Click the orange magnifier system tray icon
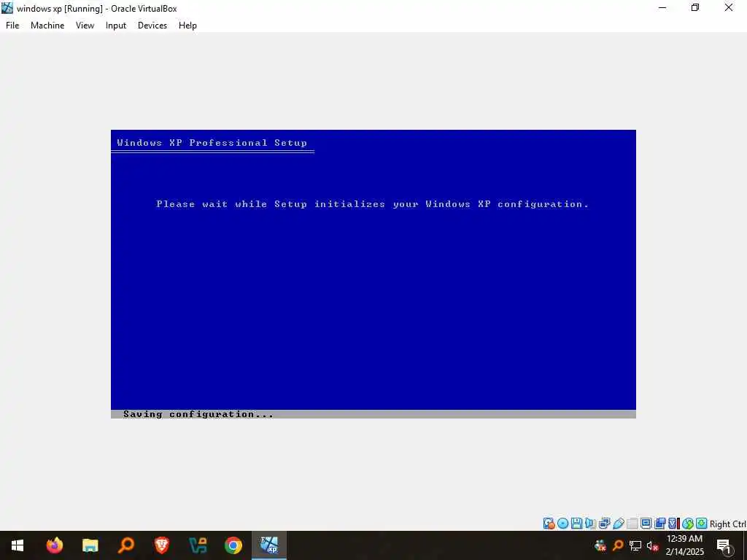 tap(618, 545)
